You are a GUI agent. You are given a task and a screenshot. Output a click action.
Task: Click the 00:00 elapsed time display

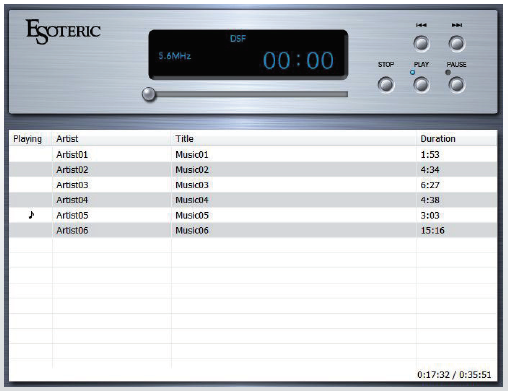coord(298,61)
